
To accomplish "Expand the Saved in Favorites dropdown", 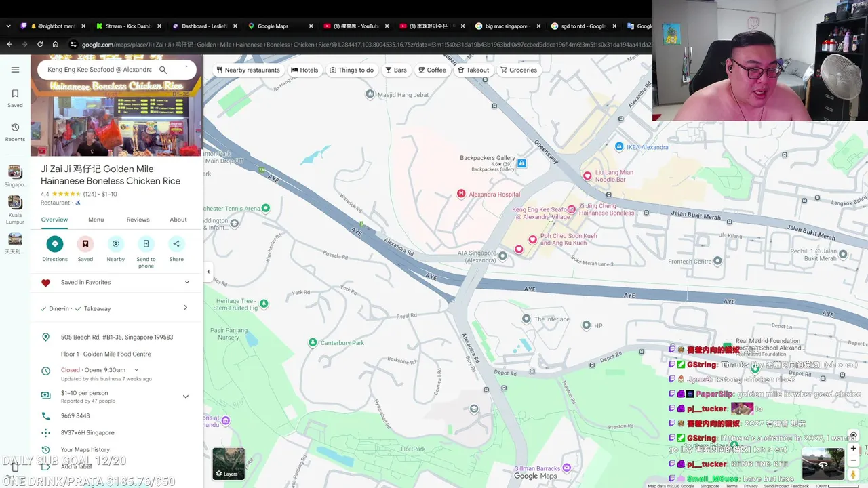I will coord(187,283).
